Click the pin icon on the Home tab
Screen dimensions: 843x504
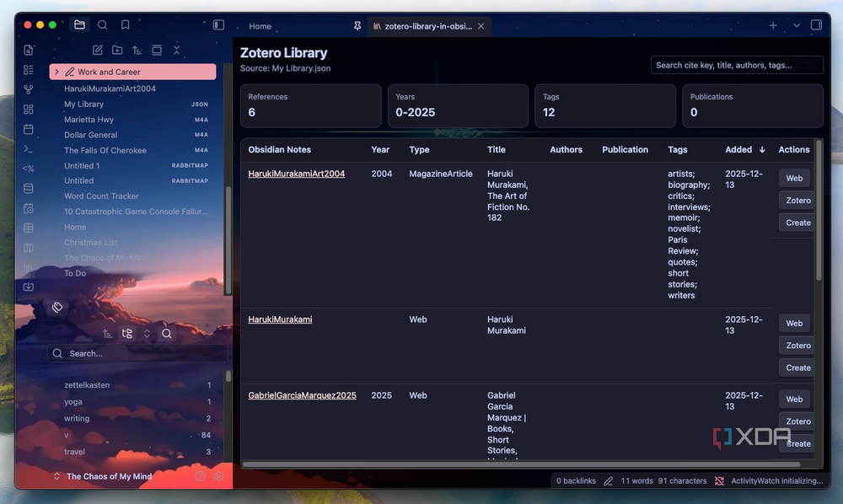point(357,26)
